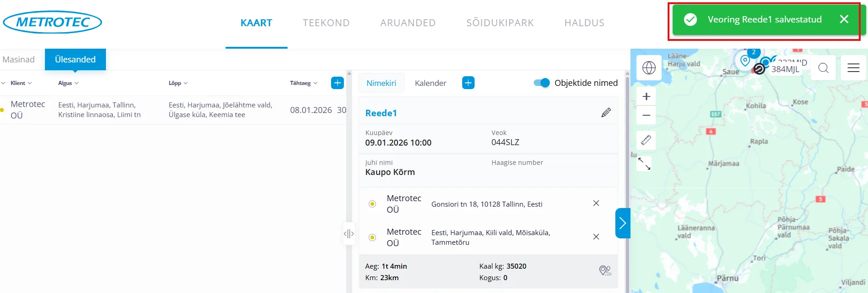Add a new task with plus button
The height and width of the screenshot is (293, 868).
337,83
